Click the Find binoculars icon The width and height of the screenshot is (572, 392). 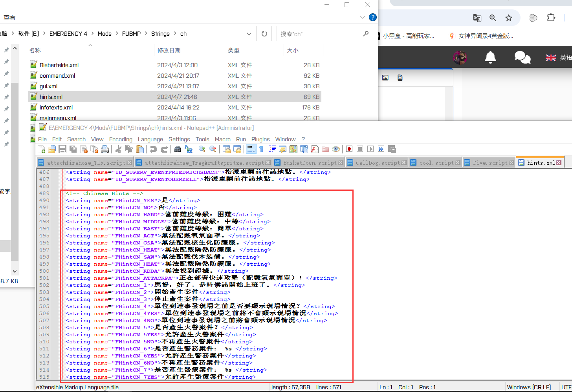point(178,149)
